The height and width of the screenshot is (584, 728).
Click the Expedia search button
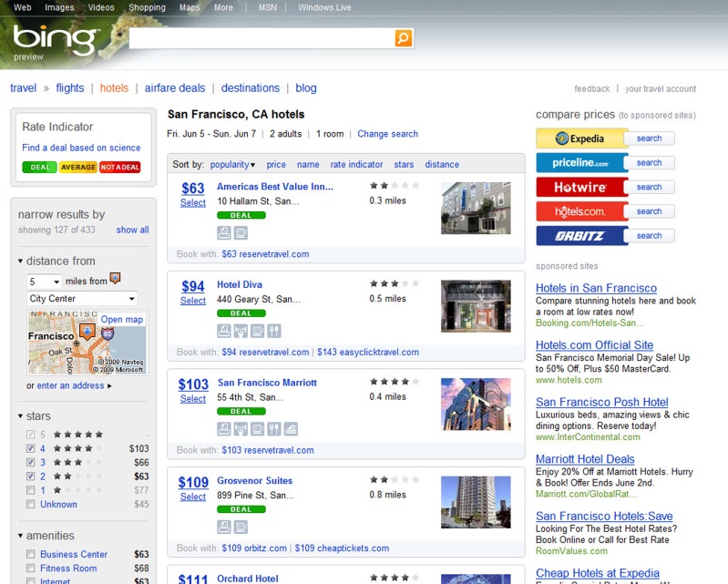coord(649,138)
